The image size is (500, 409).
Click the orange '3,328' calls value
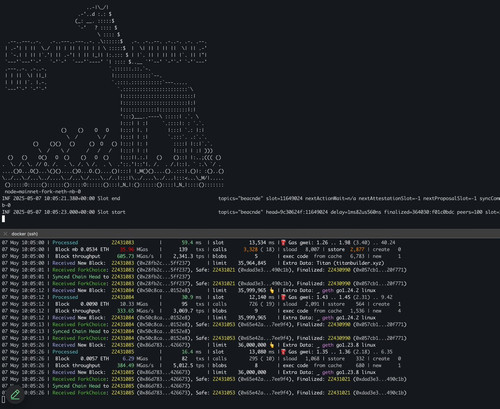tap(251, 249)
